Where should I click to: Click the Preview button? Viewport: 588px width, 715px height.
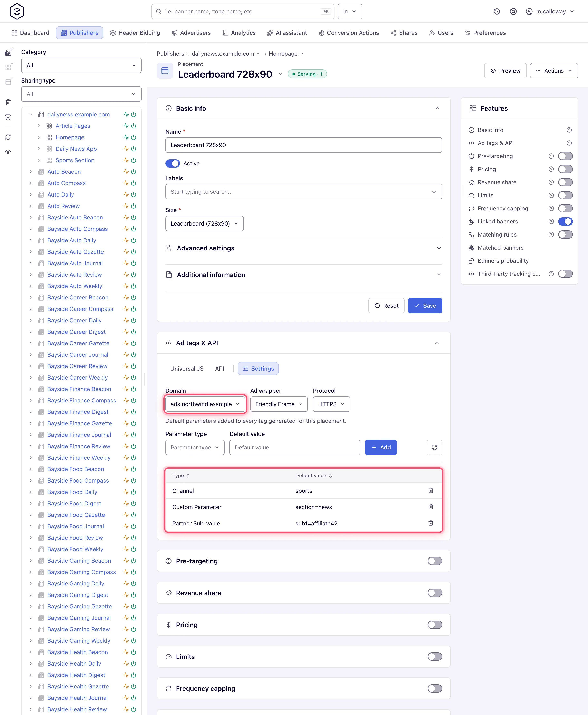pos(505,70)
